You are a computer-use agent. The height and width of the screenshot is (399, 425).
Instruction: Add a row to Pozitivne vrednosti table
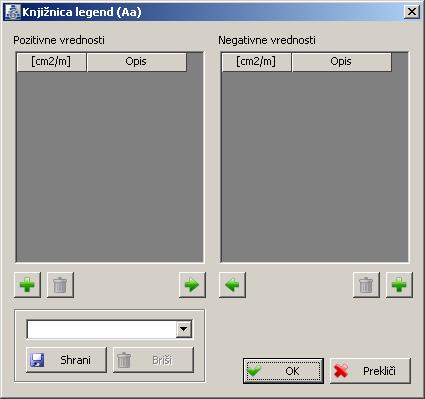click(27, 285)
